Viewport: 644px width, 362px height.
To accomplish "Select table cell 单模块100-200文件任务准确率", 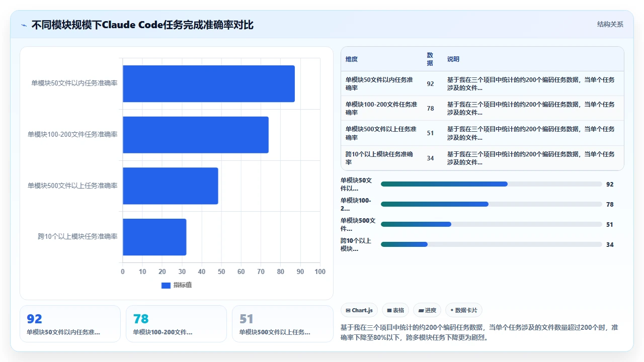I will pyautogui.click(x=381, y=109).
